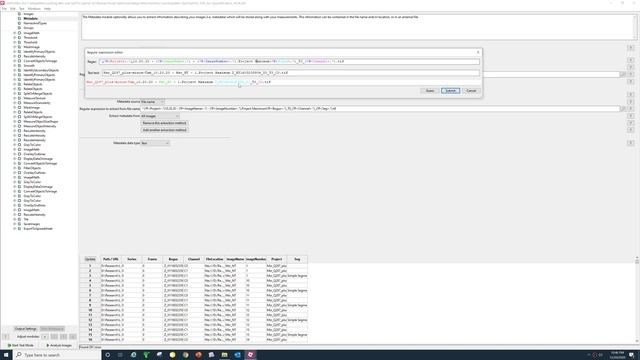The image size is (640, 360).
Task: Open help for Metadata source setting
Action: 631,102
